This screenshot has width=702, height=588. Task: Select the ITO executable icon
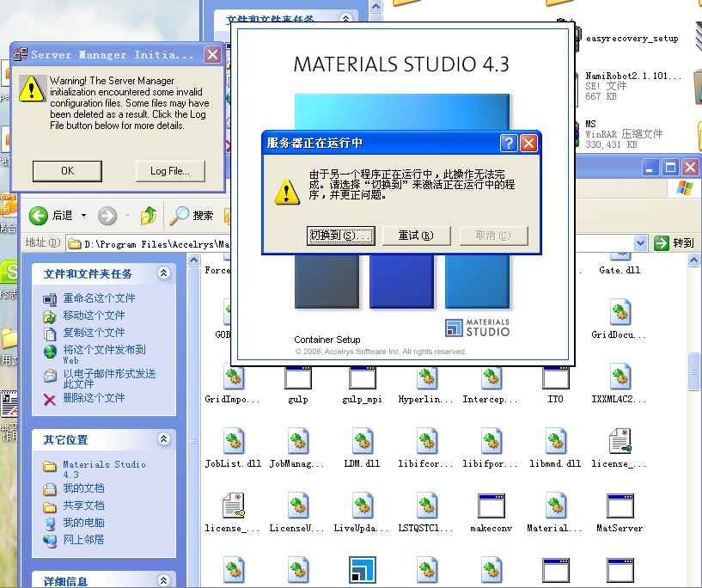point(556,377)
